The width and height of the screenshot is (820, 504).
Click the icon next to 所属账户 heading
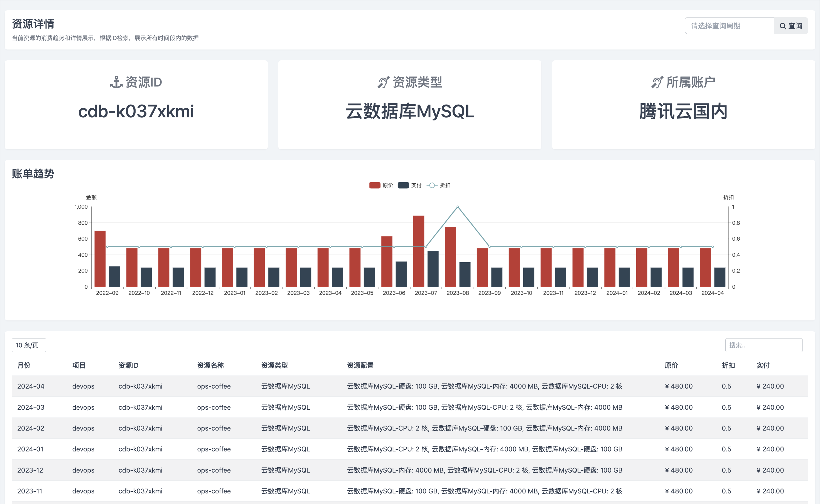(657, 82)
